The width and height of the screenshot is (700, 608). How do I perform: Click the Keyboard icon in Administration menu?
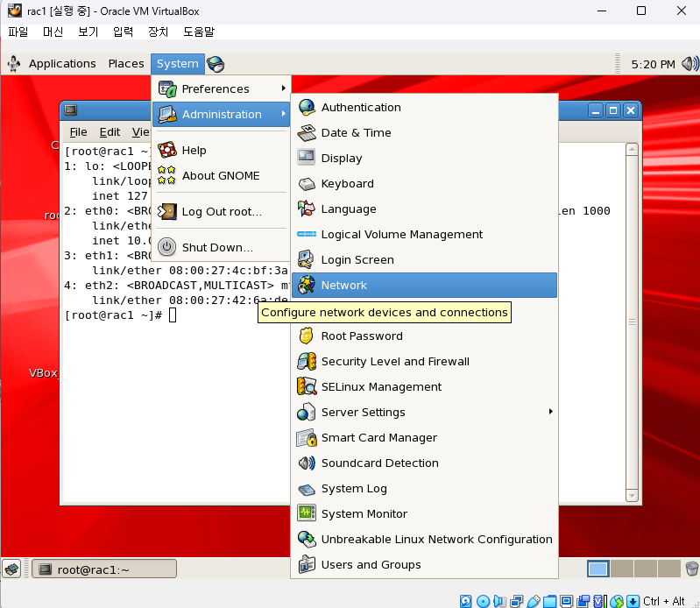[x=307, y=183]
